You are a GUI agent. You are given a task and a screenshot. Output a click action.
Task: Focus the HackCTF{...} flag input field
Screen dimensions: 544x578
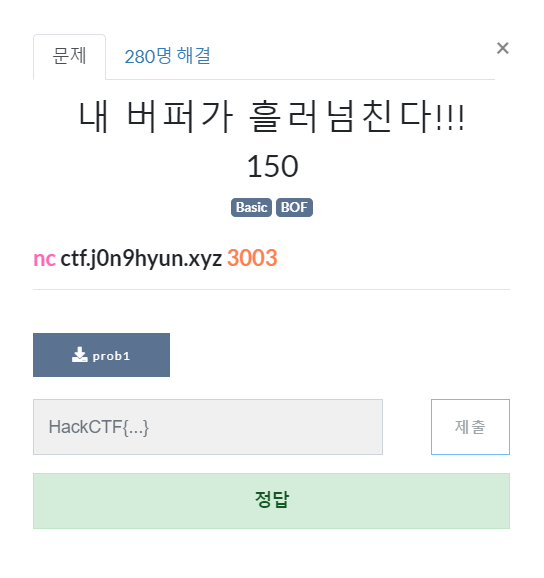coord(208,427)
